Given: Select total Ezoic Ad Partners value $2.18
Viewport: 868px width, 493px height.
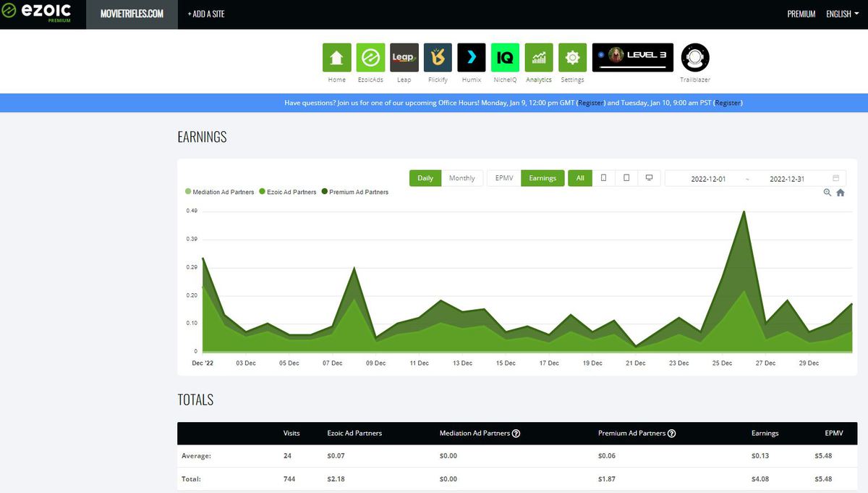Looking at the screenshot, I should [336, 479].
